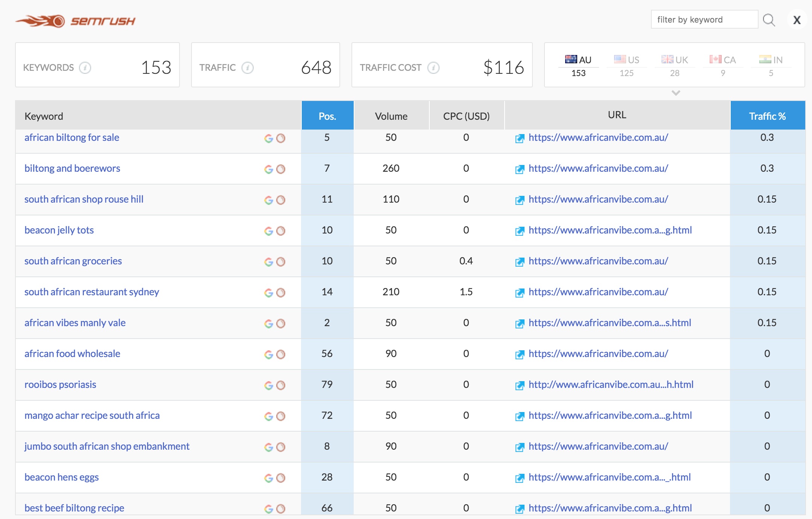Image resolution: width=812 pixels, height=519 pixels.
Task: Click Google icon for african biltong for sale
Action: click(269, 138)
